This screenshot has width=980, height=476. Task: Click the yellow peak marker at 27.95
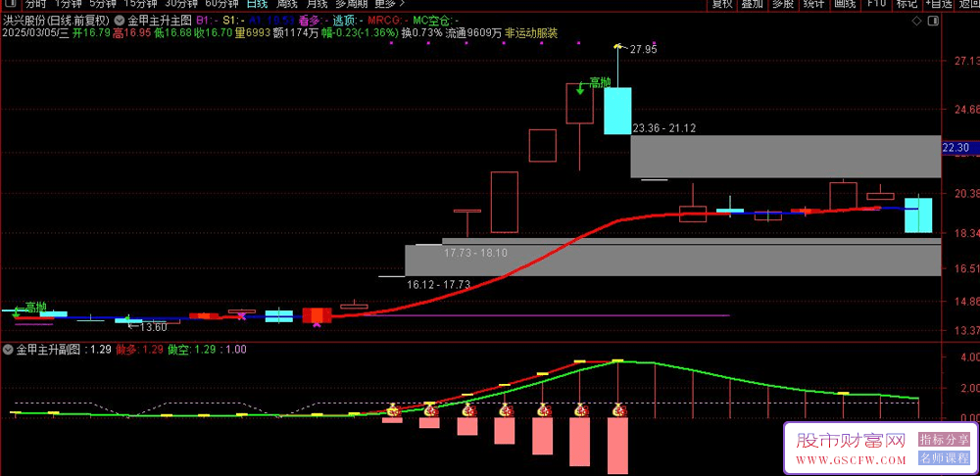(618, 46)
